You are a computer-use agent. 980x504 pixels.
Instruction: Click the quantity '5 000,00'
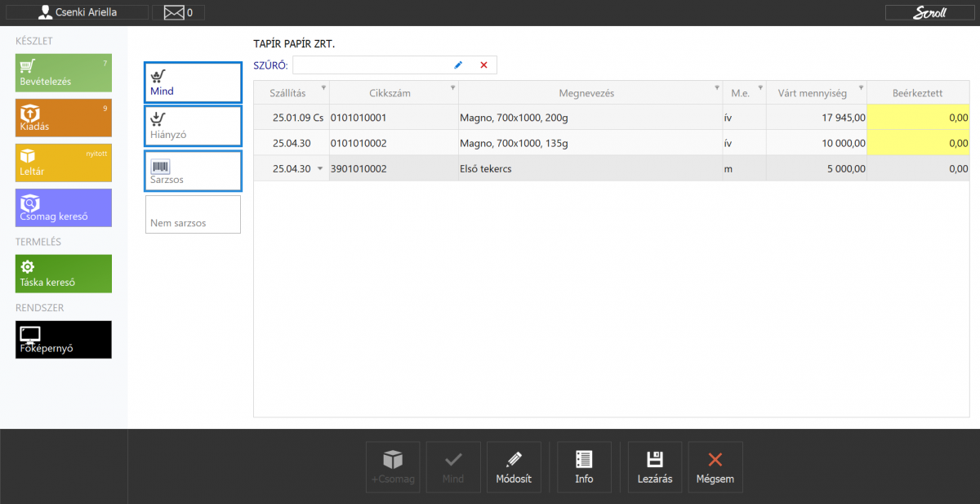point(846,169)
